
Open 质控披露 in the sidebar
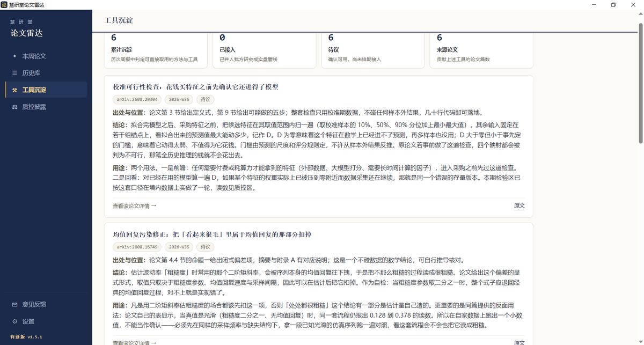[46, 107]
